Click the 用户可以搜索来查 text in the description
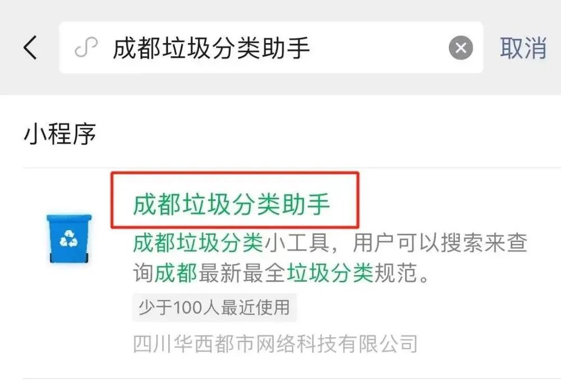The image size is (561, 392). point(440,243)
